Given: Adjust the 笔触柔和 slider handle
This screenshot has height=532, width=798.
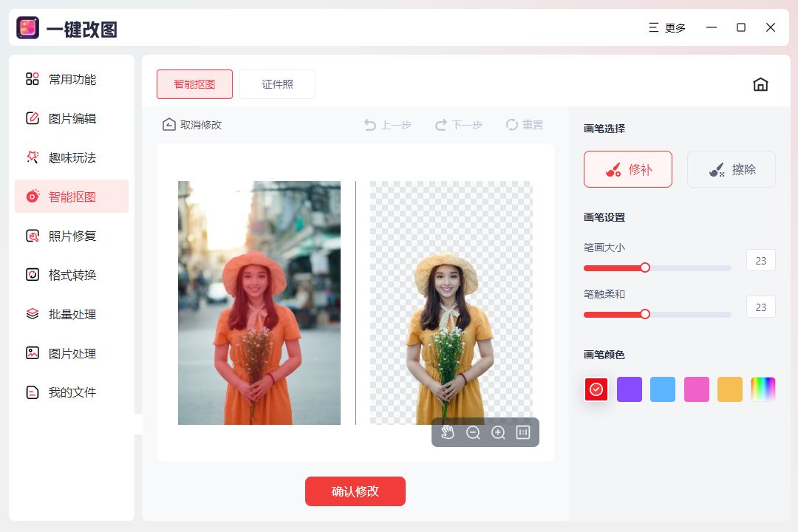Looking at the screenshot, I should pyautogui.click(x=645, y=314).
